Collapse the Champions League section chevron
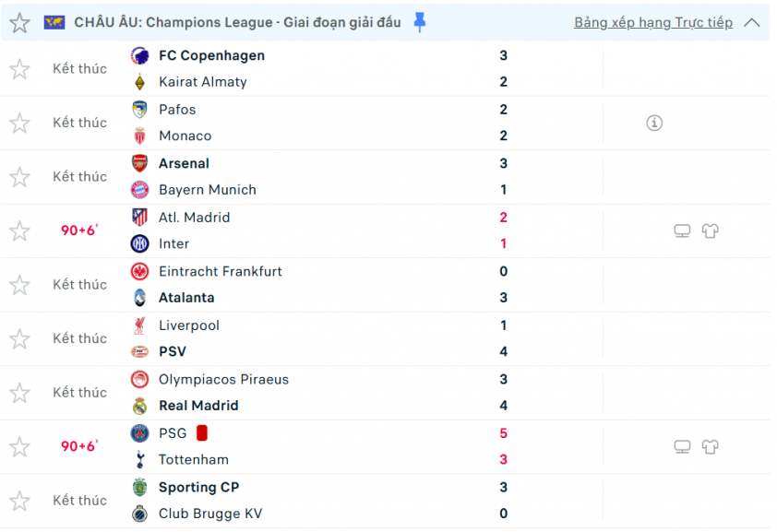Viewport: 777px width, 532px height. (x=752, y=22)
